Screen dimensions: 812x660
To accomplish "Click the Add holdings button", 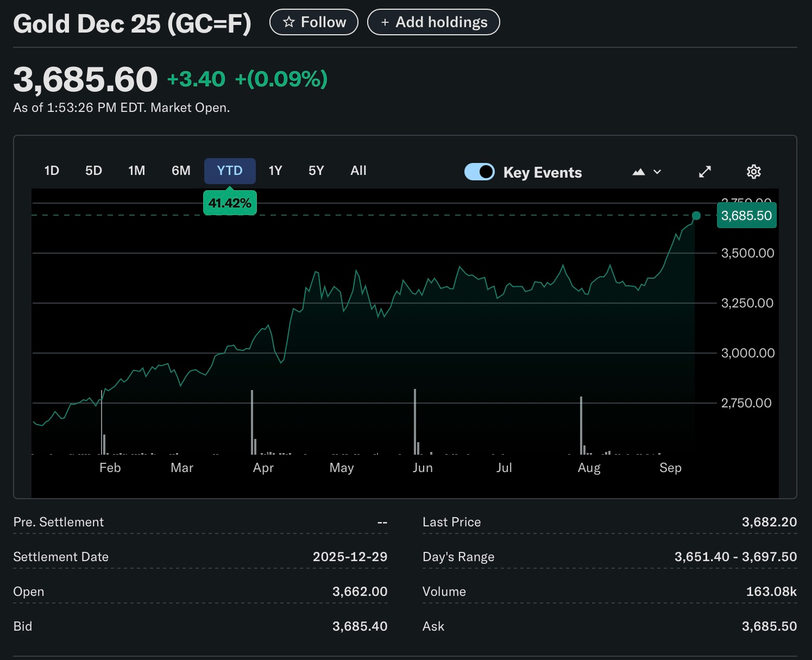I will point(433,22).
